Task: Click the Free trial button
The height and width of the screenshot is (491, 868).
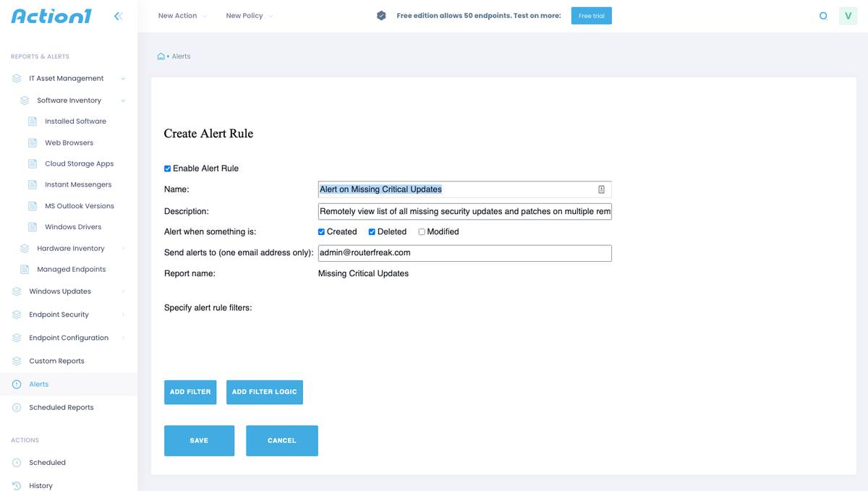Action: tap(592, 15)
